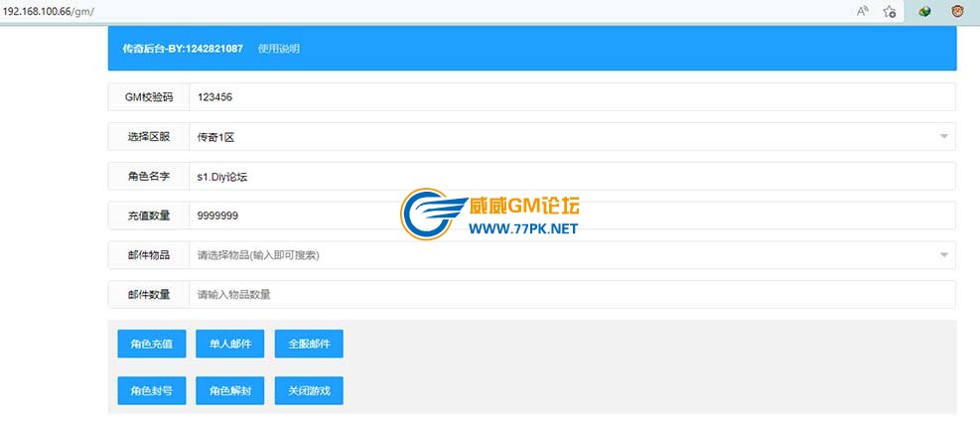Click the 角色封号 ban button
Image resolution: width=980 pixels, height=428 pixels.
151,391
